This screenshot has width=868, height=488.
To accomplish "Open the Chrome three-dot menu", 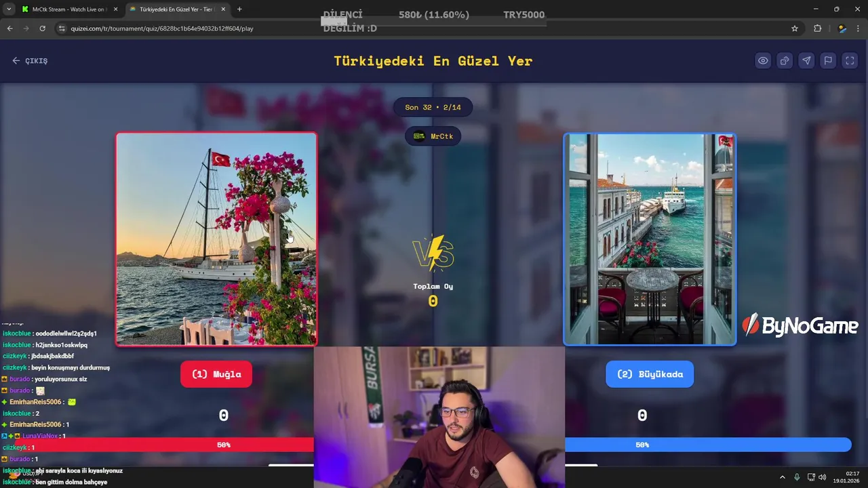I will click(x=859, y=28).
